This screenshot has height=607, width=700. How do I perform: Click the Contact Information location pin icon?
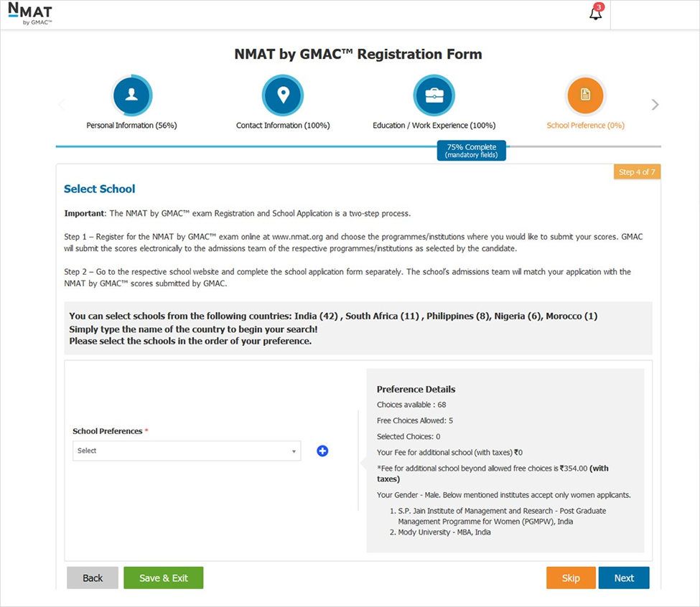283,95
